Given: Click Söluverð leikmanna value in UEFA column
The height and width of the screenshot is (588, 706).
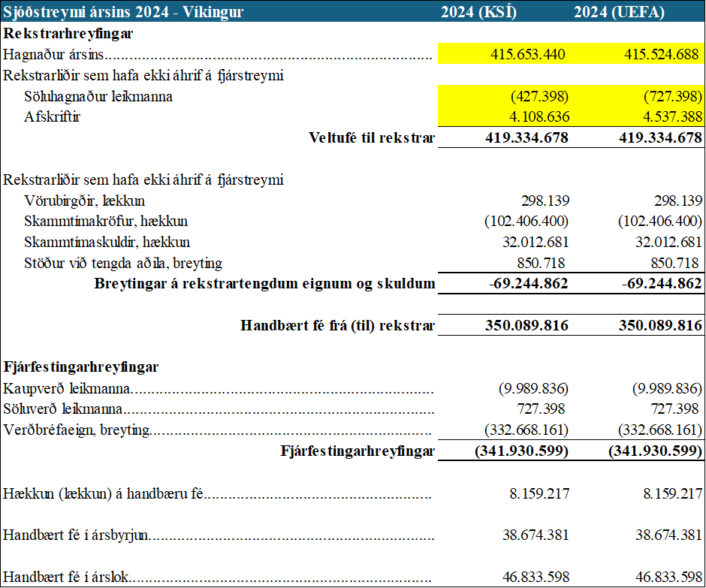Looking at the screenshot, I should (x=674, y=409).
